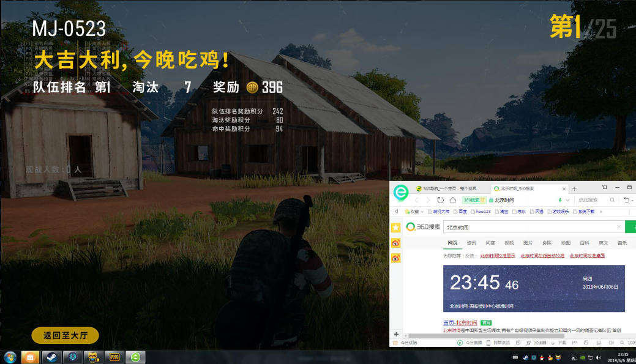Open the 下载 downloads button in status bar
Viewport: 636px width, 364px height.
[x=558, y=343]
